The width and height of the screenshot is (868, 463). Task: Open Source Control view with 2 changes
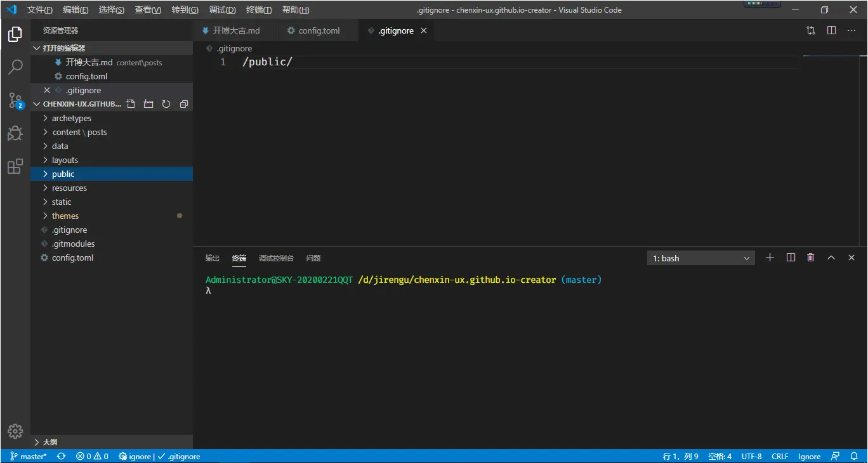[15, 100]
